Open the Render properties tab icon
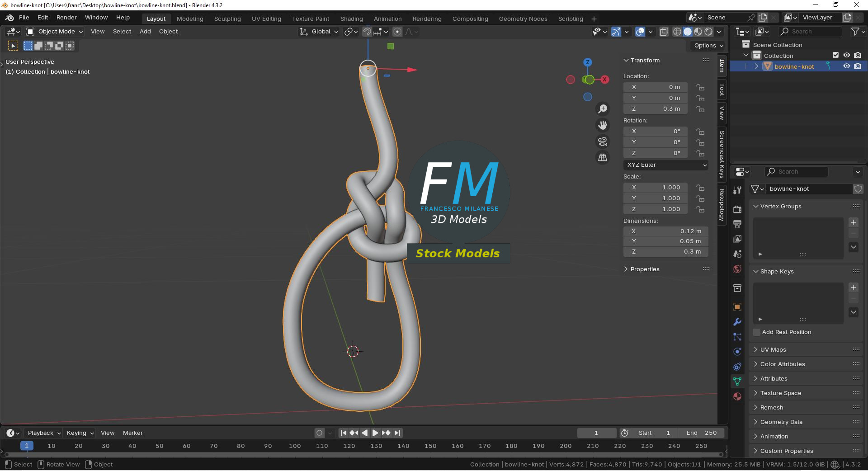 pyautogui.click(x=737, y=209)
